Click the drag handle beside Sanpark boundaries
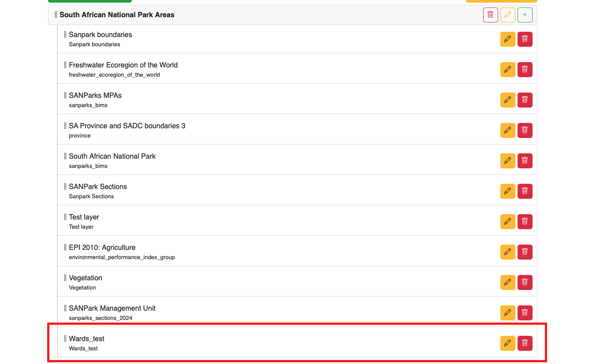The image size is (600, 364). click(x=65, y=34)
